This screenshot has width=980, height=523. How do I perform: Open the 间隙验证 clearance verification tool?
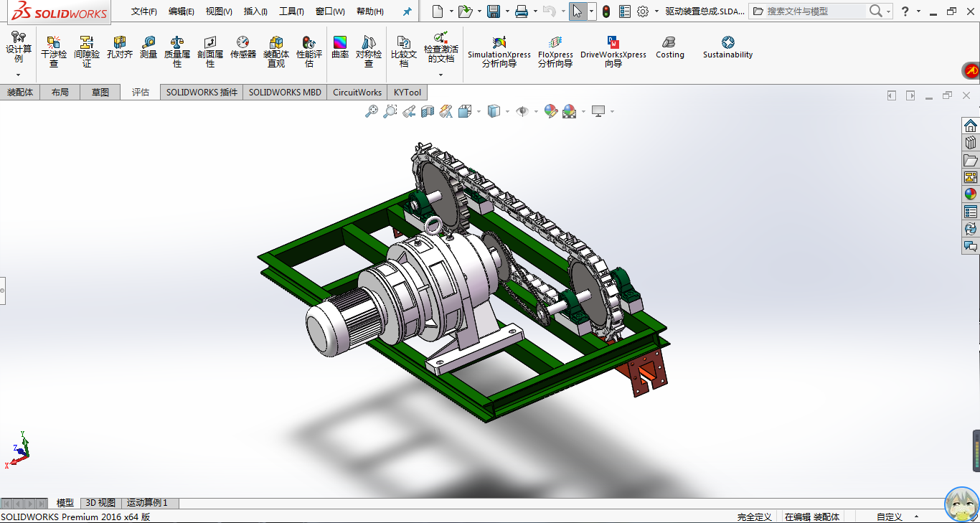(x=87, y=52)
